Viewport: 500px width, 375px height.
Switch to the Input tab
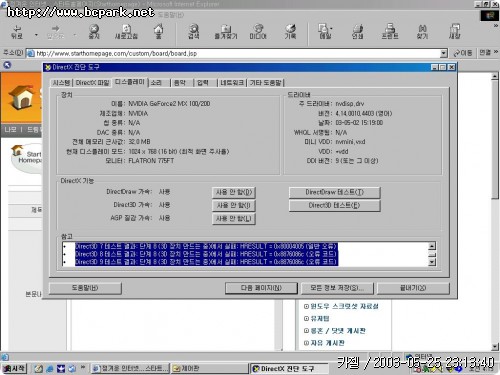point(203,83)
